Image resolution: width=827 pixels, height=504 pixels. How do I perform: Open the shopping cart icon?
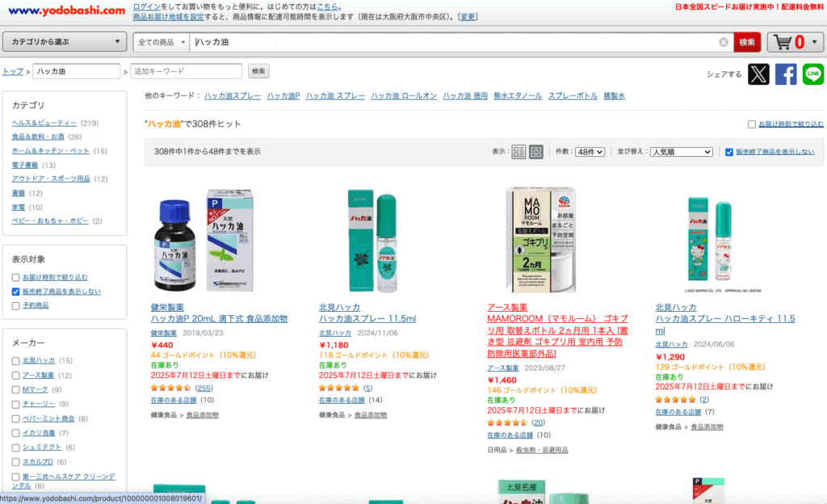click(x=783, y=42)
